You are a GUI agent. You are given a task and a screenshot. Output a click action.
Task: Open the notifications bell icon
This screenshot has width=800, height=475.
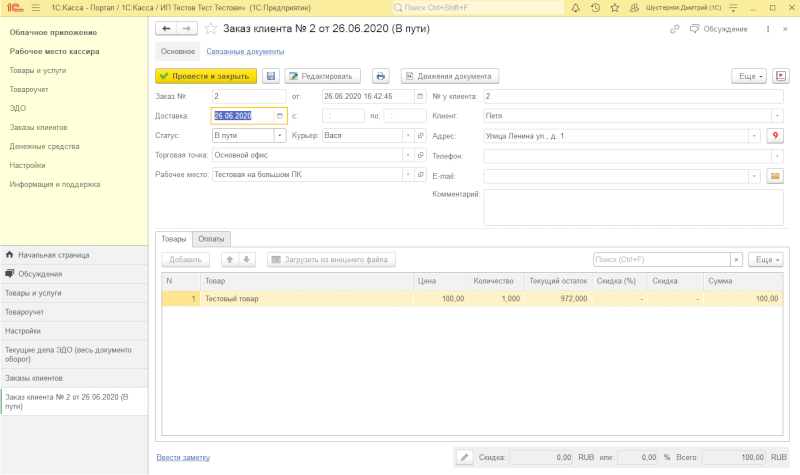576,8
